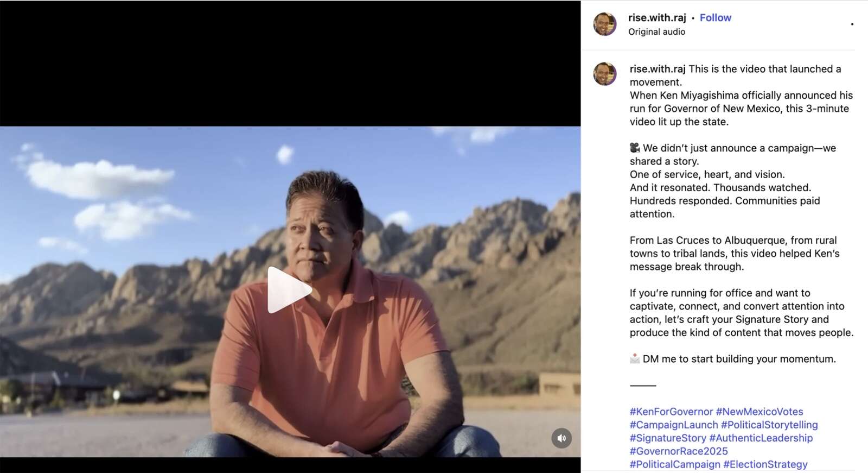Open the avatar next to the caption
The height and width of the screenshot is (473, 868).
pos(605,74)
